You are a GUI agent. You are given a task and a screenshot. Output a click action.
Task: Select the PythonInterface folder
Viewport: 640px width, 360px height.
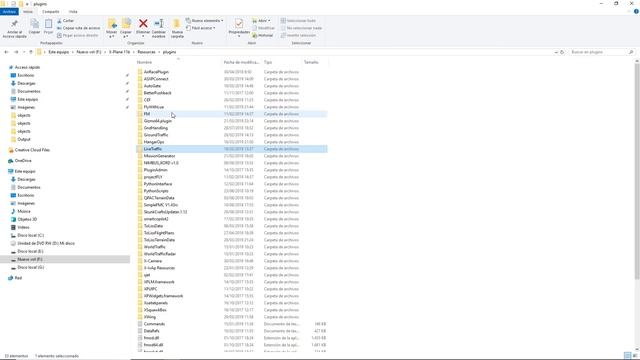click(158, 184)
